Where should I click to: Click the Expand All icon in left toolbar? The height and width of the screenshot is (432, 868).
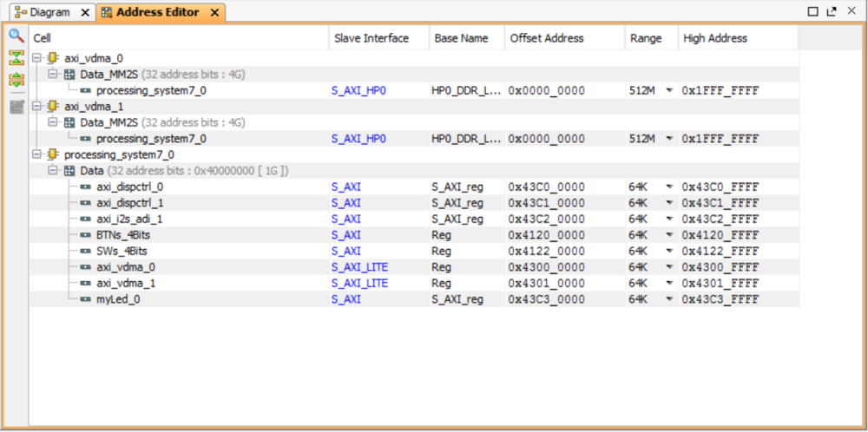pyautogui.click(x=16, y=81)
